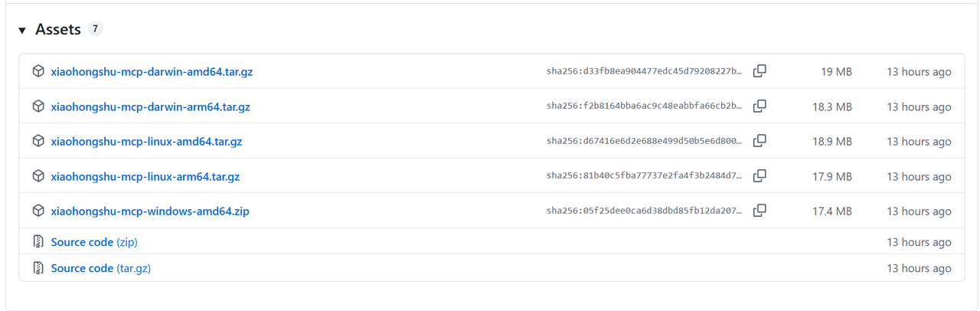The width and height of the screenshot is (980, 311).
Task: Click zip file icon beside Source code (zip)
Action: click(x=38, y=242)
